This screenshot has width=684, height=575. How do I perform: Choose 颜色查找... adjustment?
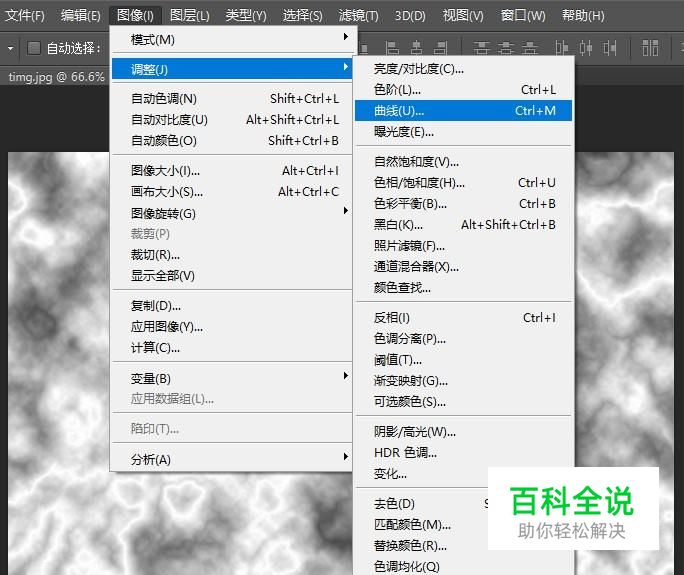(x=463, y=287)
